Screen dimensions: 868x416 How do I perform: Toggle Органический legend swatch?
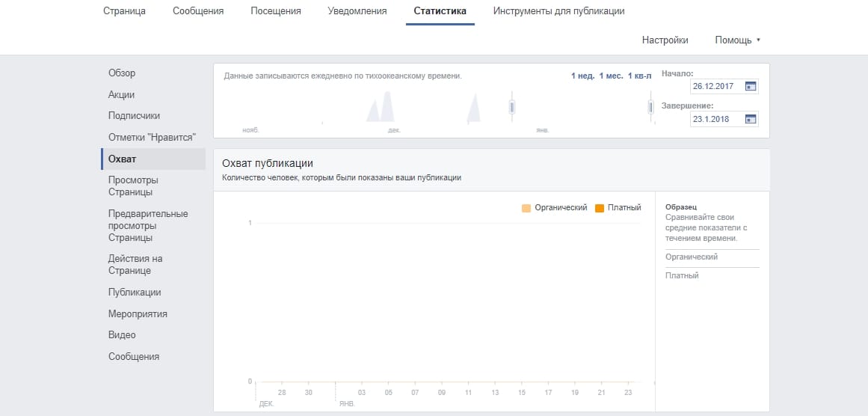point(526,208)
